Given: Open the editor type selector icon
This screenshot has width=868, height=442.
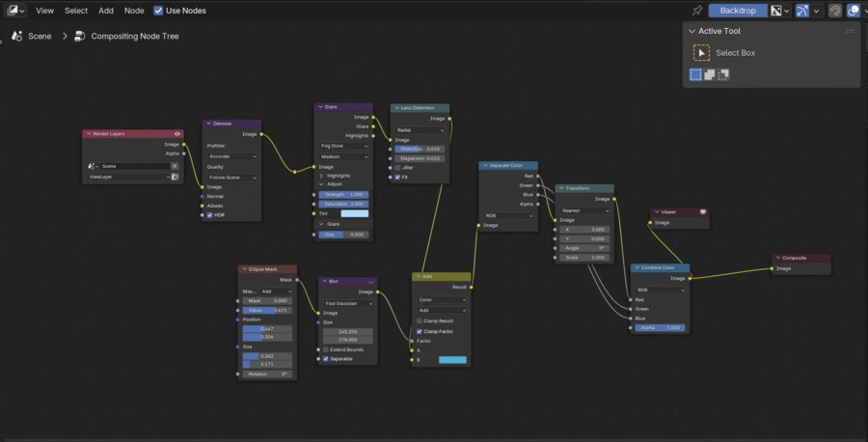Looking at the screenshot, I should point(14,11).
